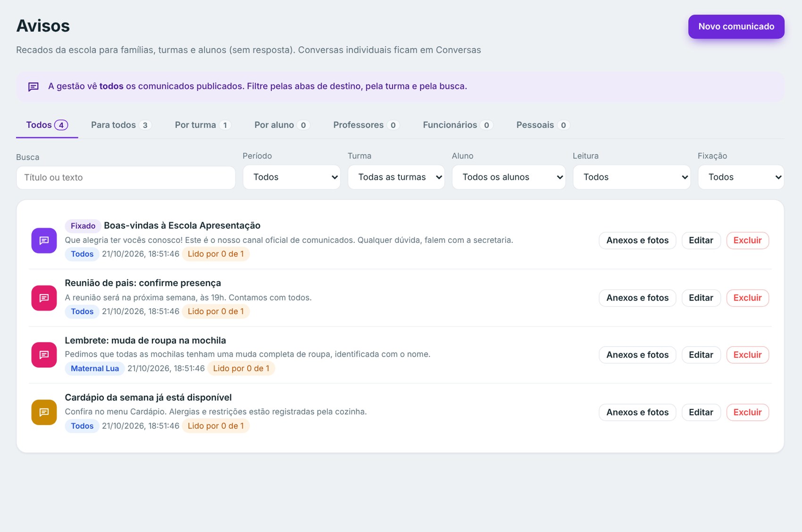Image resolution: width=802 pixels, height=532 pixels.
Task: Show the Pessoais tab
Action: (x=543, y=125)
